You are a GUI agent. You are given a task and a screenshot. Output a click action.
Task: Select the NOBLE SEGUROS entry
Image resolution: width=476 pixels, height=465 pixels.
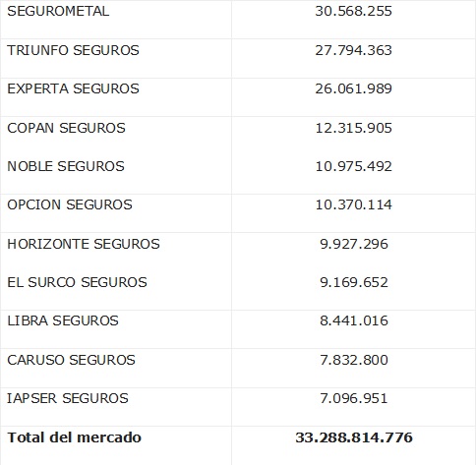click(x=66, y=166)
